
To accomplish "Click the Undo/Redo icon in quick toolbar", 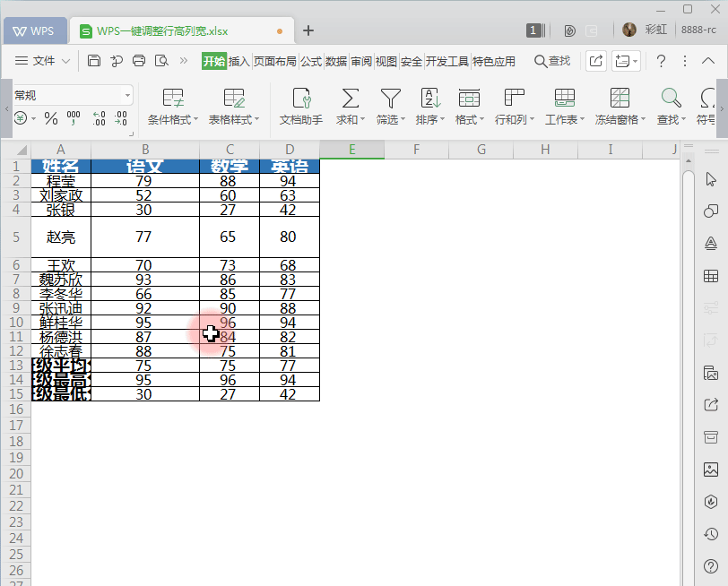I will coord(116,61).
